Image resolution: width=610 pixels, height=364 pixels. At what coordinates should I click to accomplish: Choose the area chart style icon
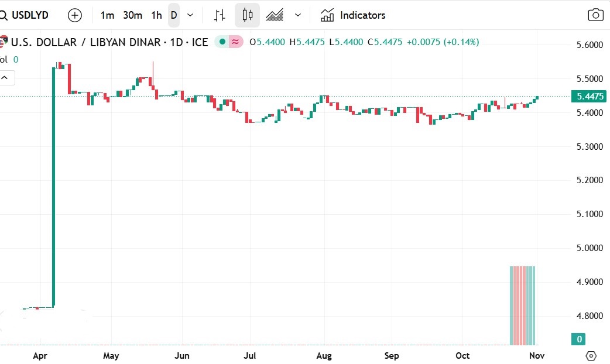275,15
